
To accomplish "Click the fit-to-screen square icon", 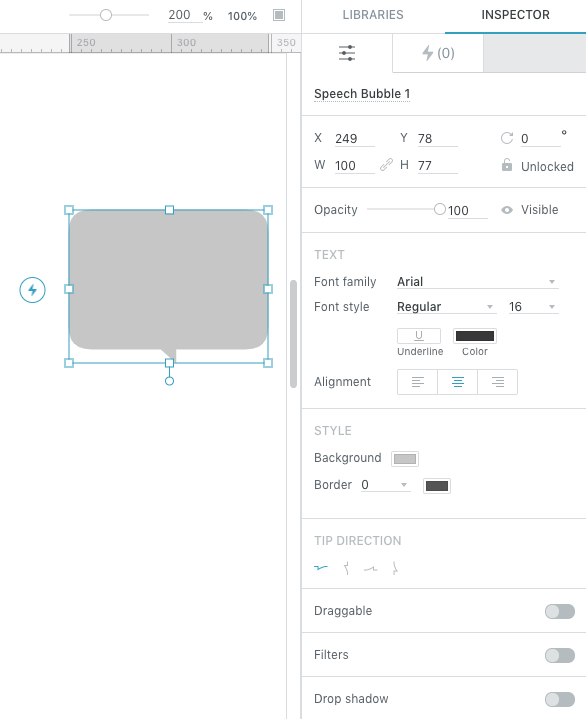I will click(x=279, y=15).
